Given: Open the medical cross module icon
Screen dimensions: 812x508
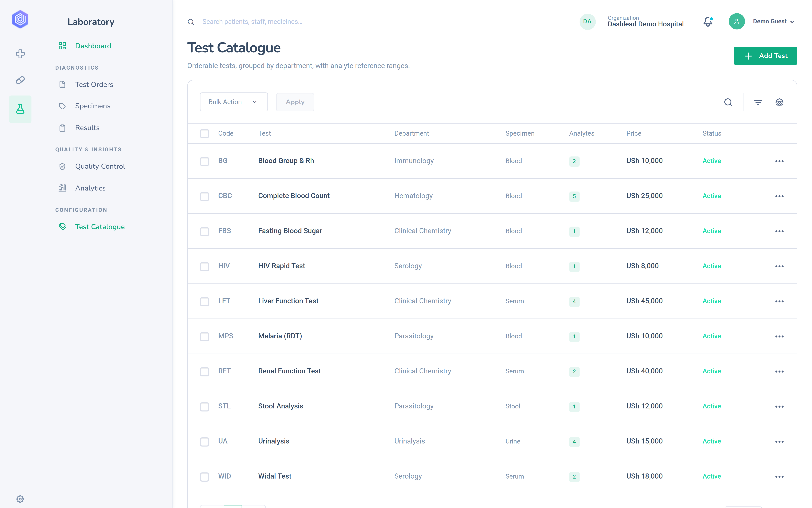Looking at the screenshot, I should click(x=20, y=54).
